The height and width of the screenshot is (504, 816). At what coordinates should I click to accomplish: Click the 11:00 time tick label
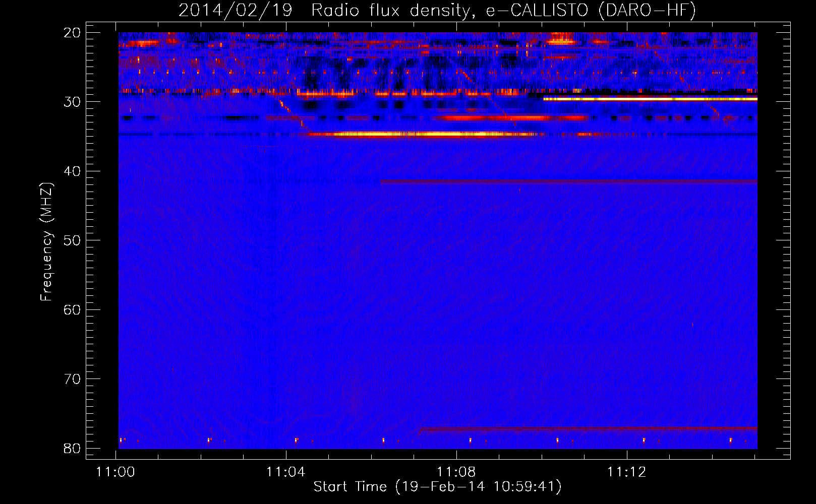[116, 472]
